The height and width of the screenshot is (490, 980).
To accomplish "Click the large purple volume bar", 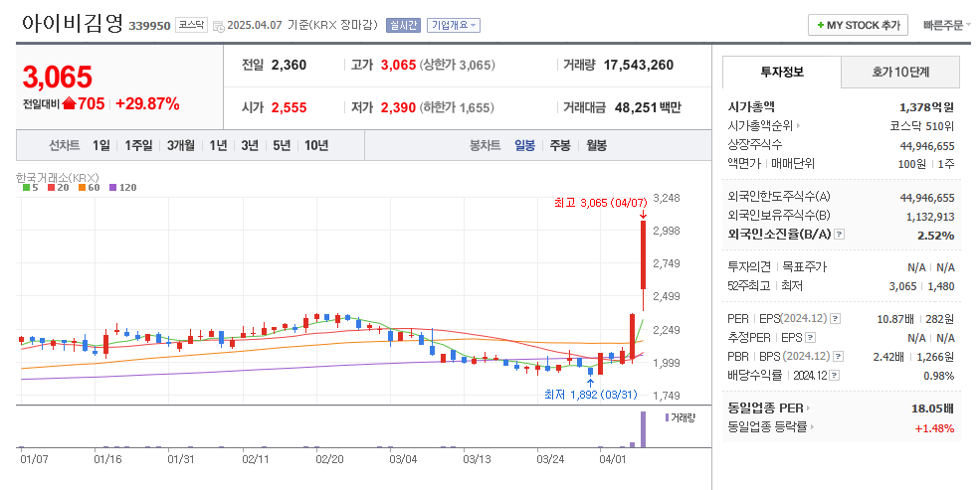I will pyautogui.click(x=643, y=429).
